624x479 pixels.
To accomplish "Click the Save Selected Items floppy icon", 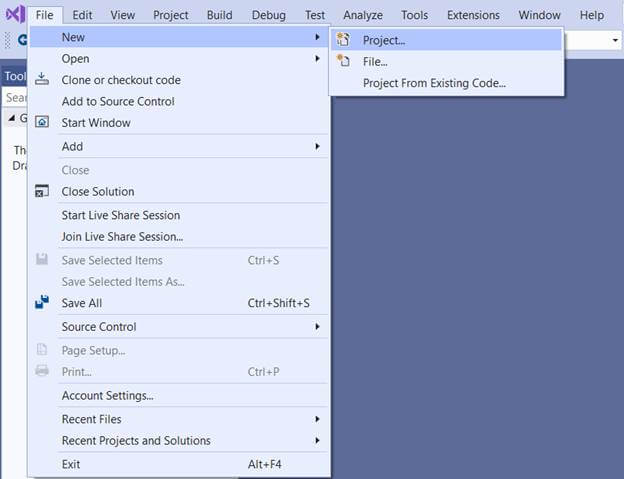I will (42, 259).
